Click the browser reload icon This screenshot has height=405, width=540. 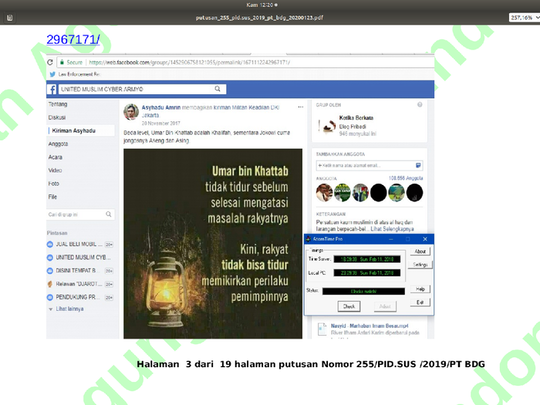pyautogui.click(x=50, y=62)
